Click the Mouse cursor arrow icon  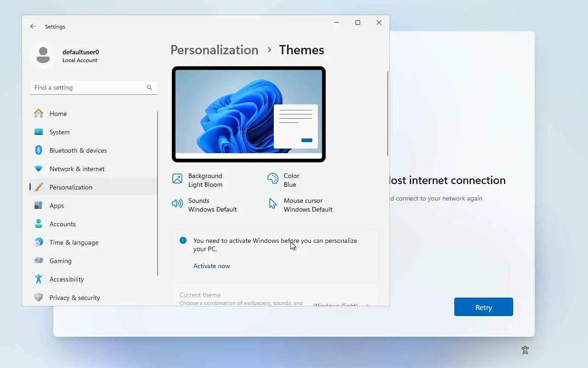click(x=273, y=203)
